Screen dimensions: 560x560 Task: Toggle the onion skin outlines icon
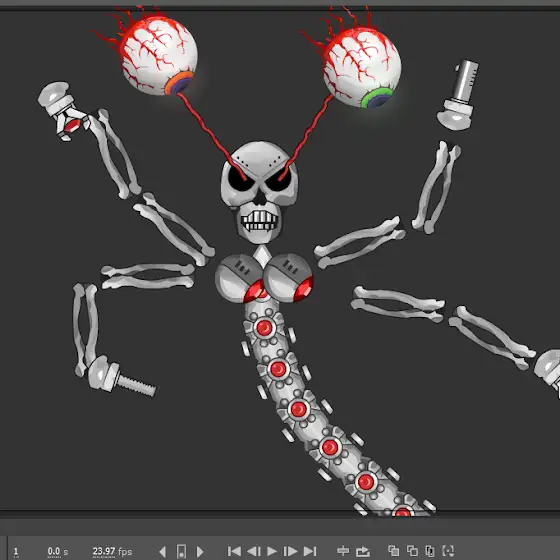click(x=412, y=551)
